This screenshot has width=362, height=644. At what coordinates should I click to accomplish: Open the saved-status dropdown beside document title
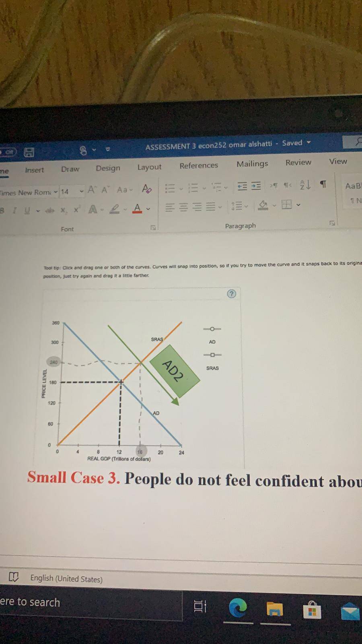(309, 142)
